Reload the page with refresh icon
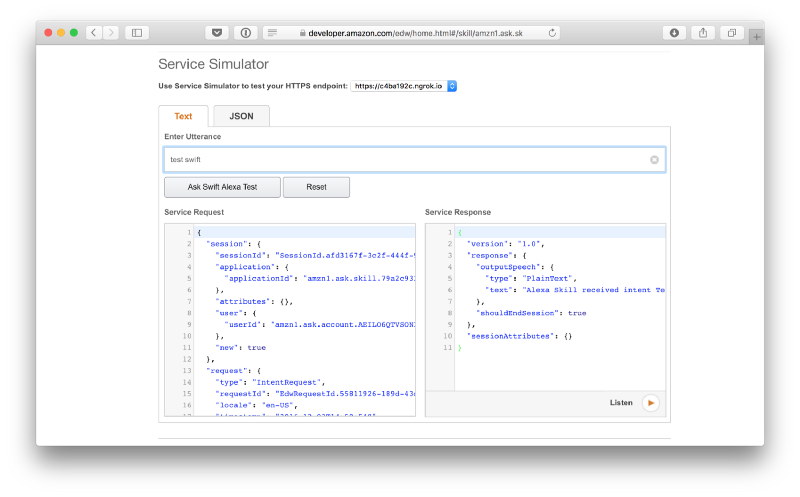The width and height of the screenshot is (800, 497). [552, 33]
